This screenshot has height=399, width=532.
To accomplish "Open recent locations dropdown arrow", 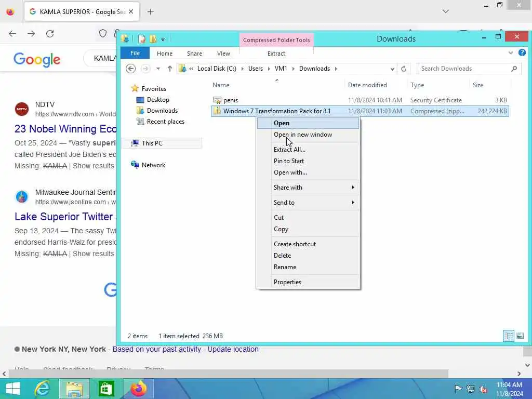I will [158, 69].
